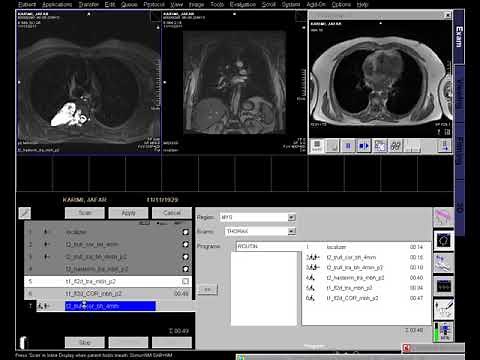This screenshot has height=360, width=480.
Task: Switch to the 3D task card tab
Action: pyautogui.click(x=459, y=207)
